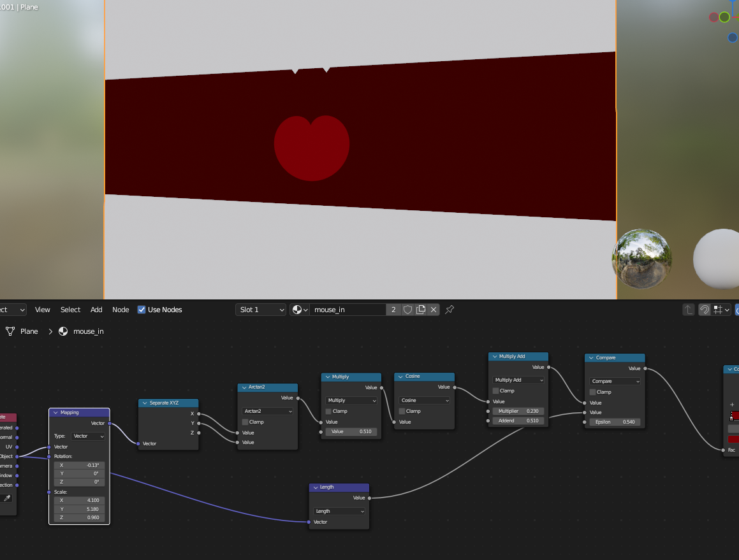
Task: Click the Plane breadcrumb label
Action: coord(29,331)
